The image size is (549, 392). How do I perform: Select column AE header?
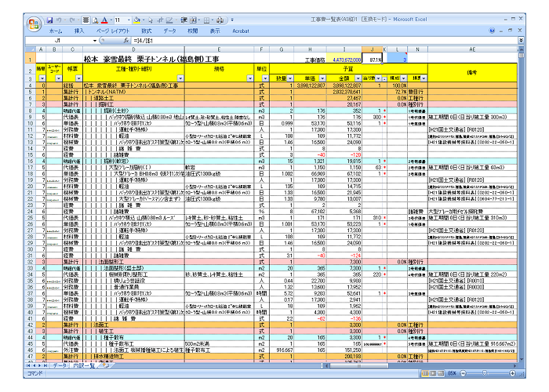click(472, 49)
